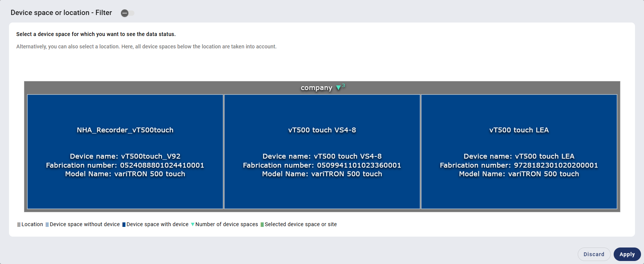644x264 pixels.
Task: Click the 'Device space or location - Filter' heading
Action: point(61,13)
